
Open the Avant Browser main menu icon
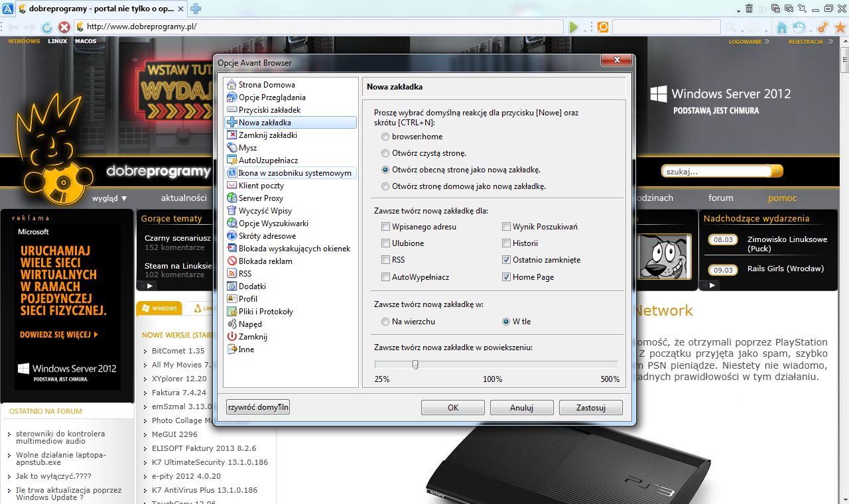(x=8, y=9)
